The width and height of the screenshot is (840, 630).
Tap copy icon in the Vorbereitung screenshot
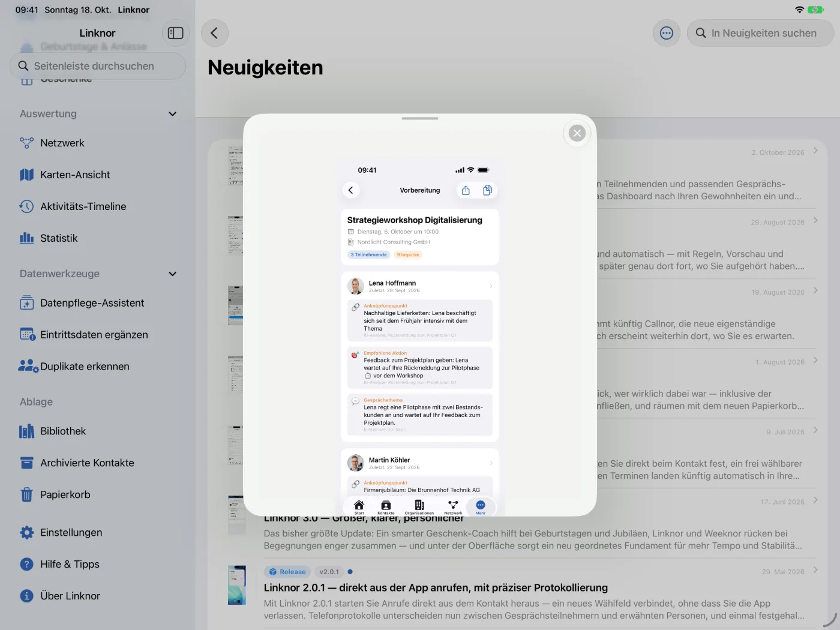tap(487, 190)
